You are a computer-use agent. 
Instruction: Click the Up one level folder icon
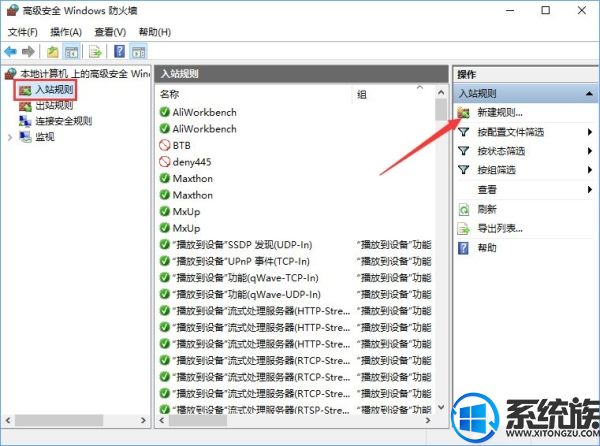pos(52,52)
